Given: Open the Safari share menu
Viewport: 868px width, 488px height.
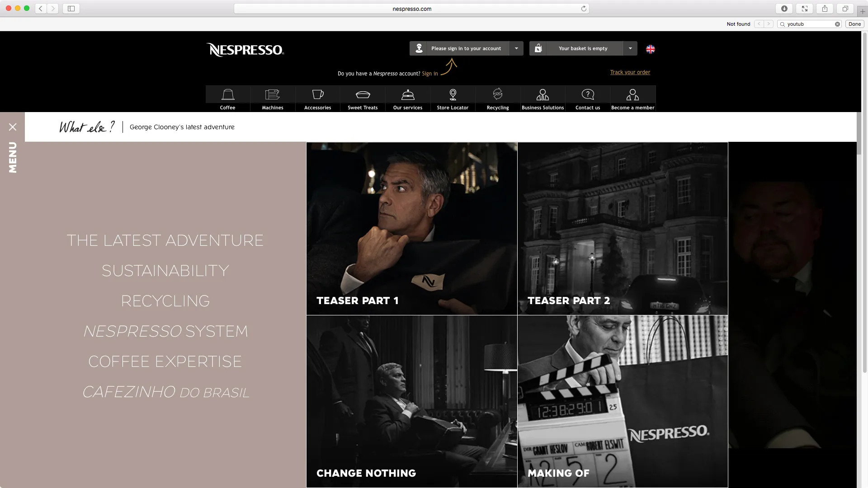Looking at the screenshot, I should [825, 9].
